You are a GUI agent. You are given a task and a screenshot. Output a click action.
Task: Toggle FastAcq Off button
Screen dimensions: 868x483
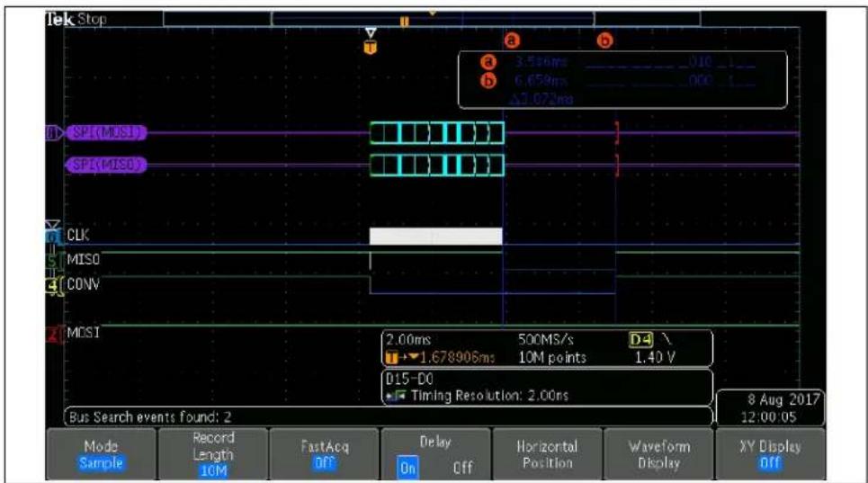pyautogui.click(x=325, y=453)
